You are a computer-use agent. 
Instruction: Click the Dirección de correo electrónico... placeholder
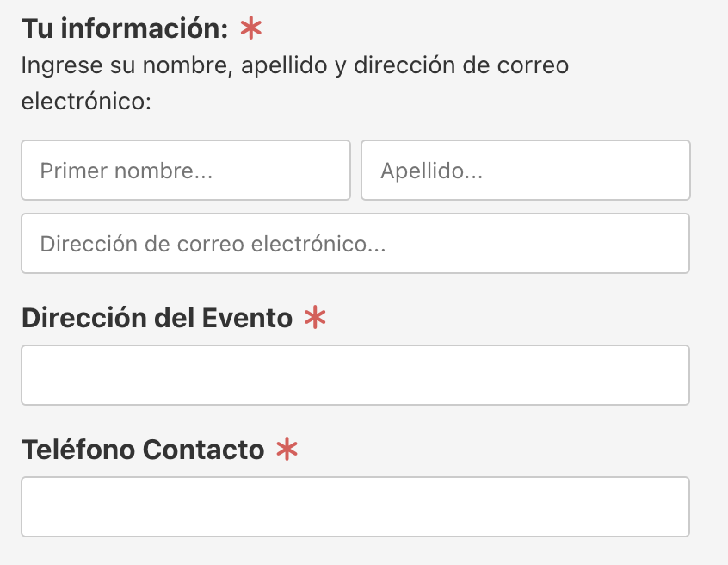(x=213, y=244)
